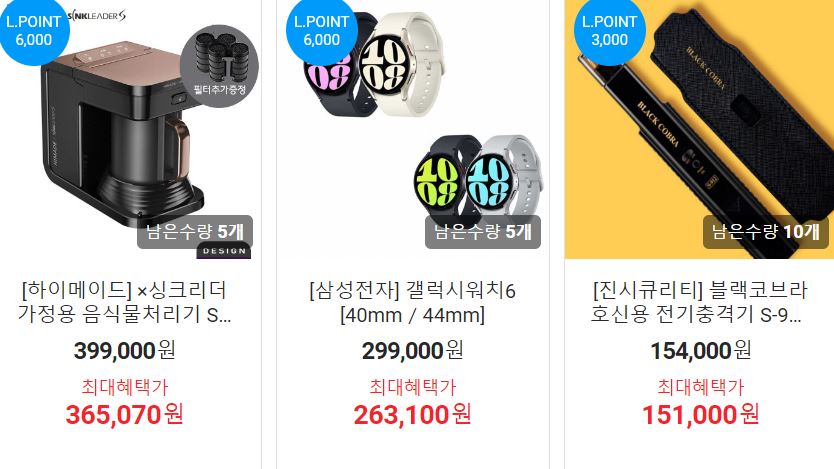Screen dimensions: 834x469
Task: Open the Black Cobra stun gun product image
Action: [x=699, y=130]
